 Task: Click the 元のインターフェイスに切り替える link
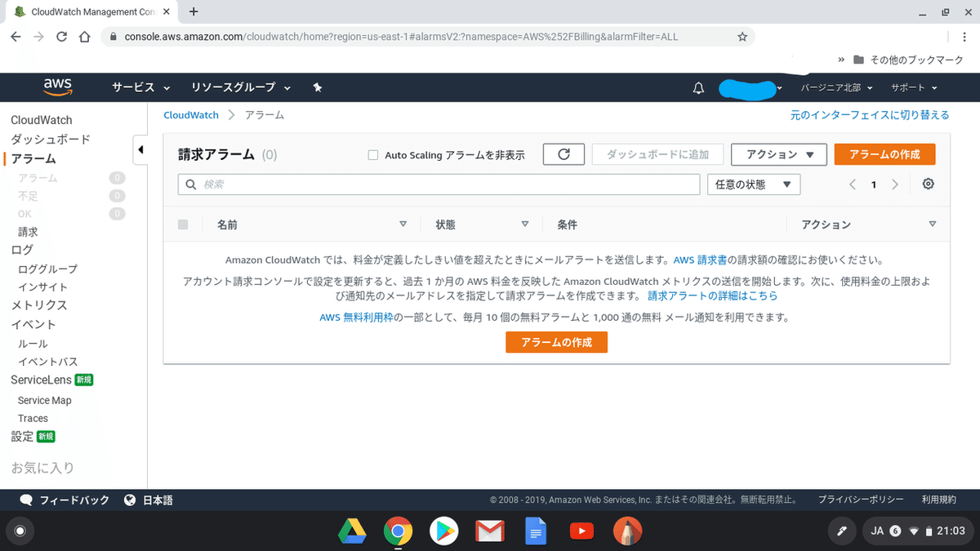[869, 115]
